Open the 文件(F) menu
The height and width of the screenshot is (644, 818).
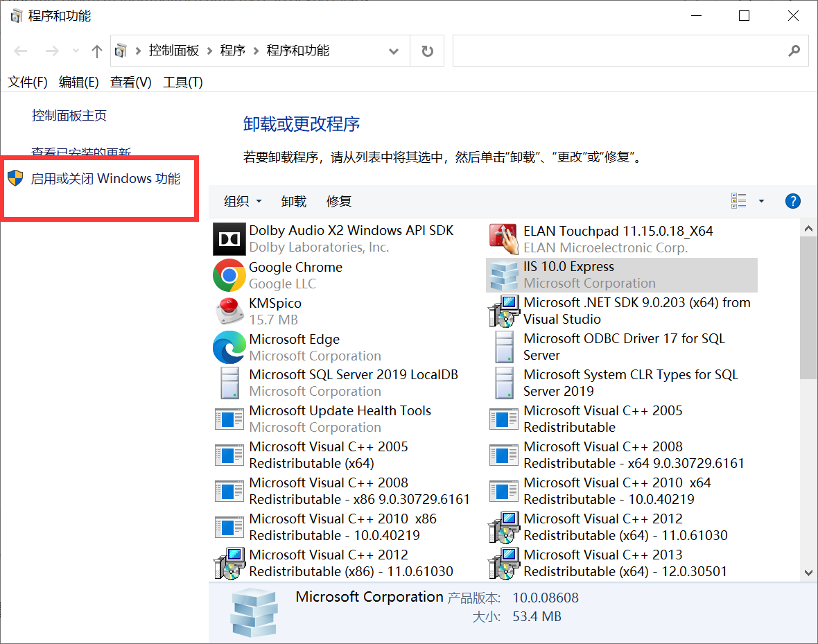click(x=28, y=82)
